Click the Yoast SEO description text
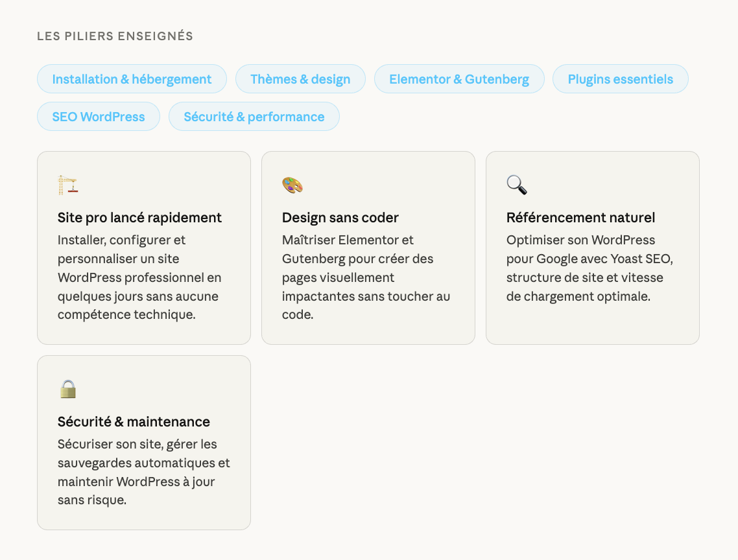Viewport: 738px width, 560px height. click(x=589, y=268)
